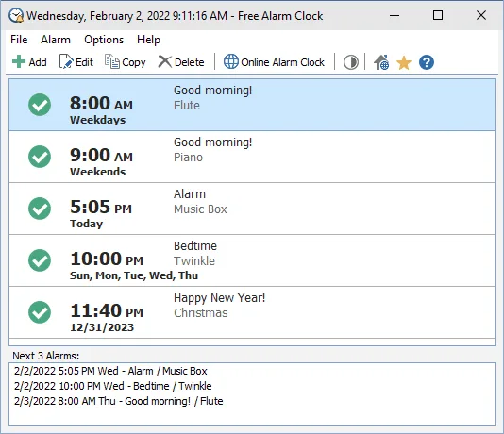Click Good morning! title in 9:00 AM row
The height and width of the screenshot is (434, 504).
click(213, 142)
